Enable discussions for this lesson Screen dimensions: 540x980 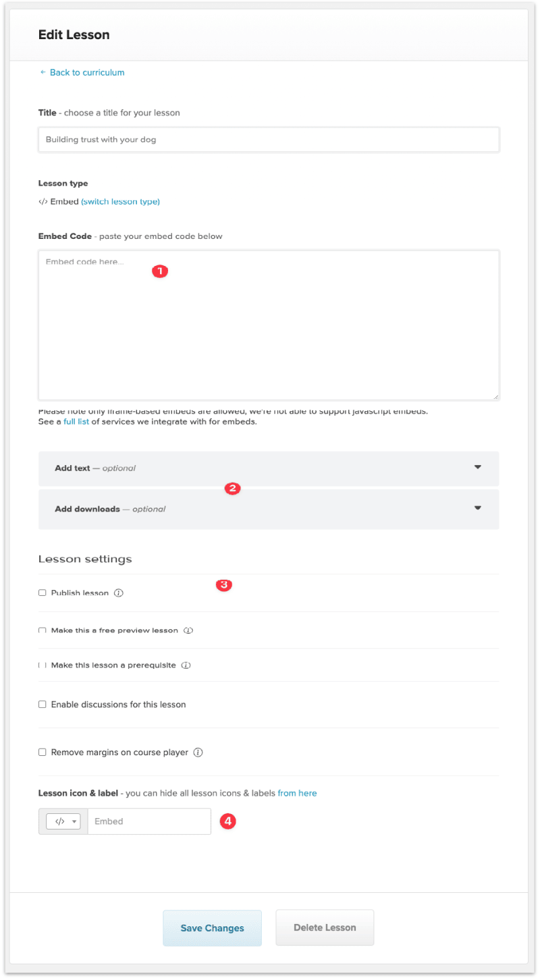tap(42, 704)
